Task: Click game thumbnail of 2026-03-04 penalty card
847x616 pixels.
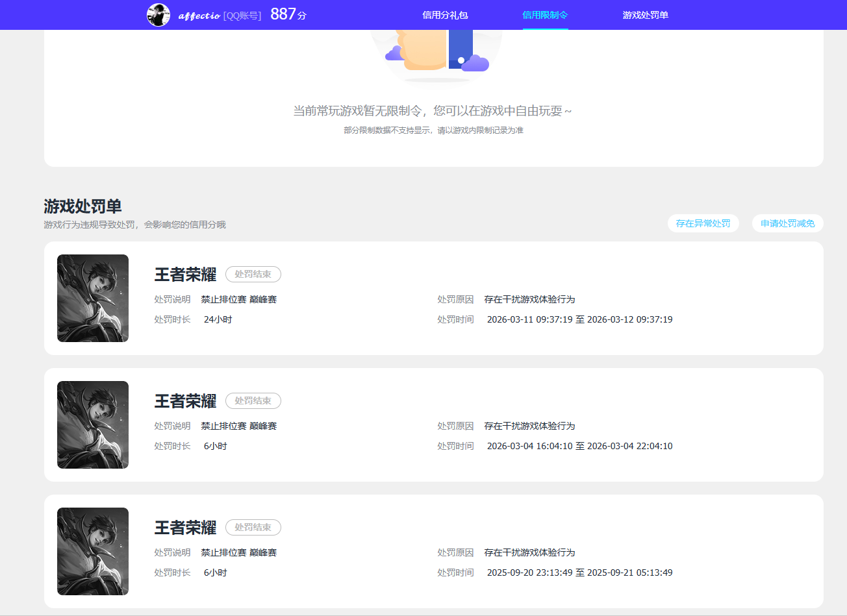Action: [x=93, y=425]
